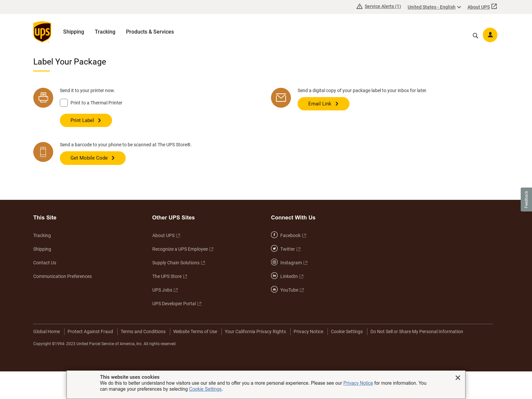The image size is (532, 399).
Task: Open the user profile account icon
Action: click(490, 35)
